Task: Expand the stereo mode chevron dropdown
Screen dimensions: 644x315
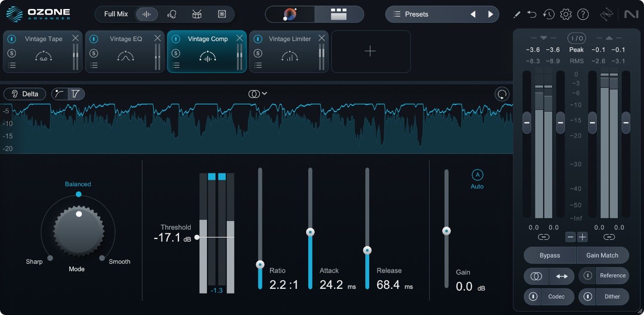Action: pos(264,94)
